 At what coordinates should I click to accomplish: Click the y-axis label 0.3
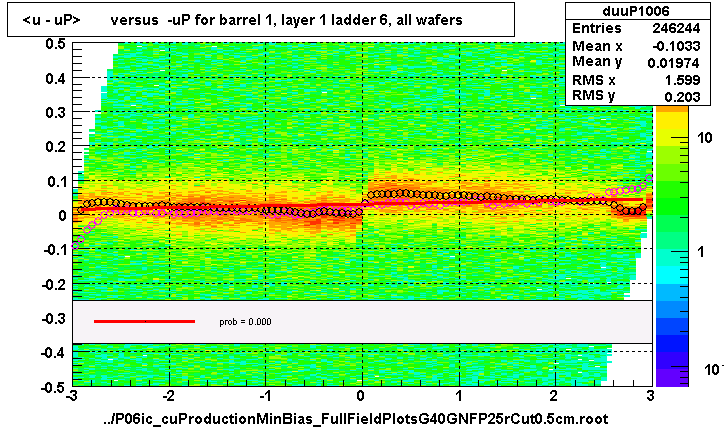point(56,113)
